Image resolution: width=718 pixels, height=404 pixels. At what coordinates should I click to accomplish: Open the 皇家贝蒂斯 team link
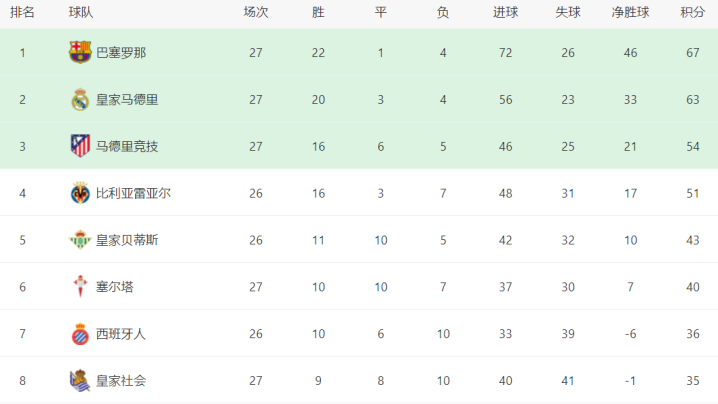pyautogui.click(x=127, y=240)
